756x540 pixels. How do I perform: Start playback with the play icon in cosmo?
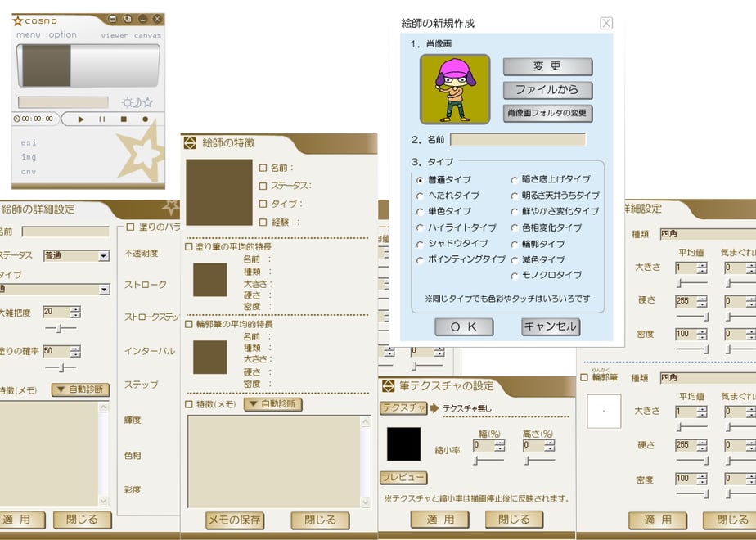[80, 119]
